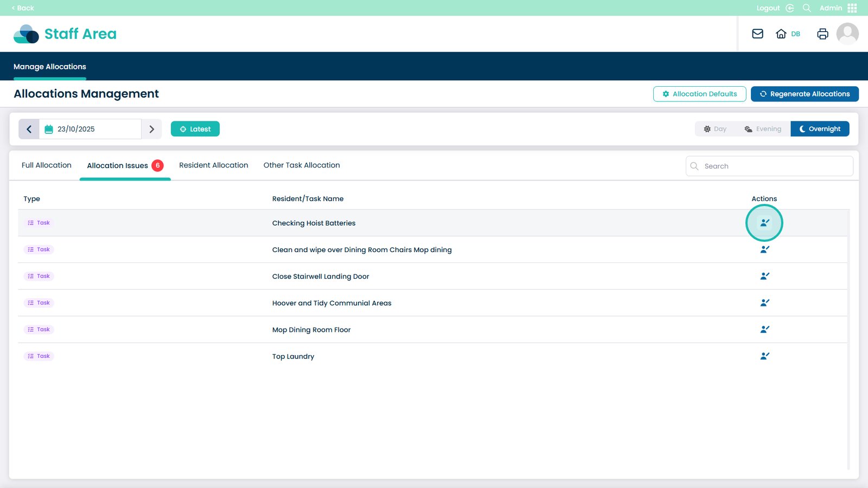
Task: Go to the next date
Action: [152, 129]
